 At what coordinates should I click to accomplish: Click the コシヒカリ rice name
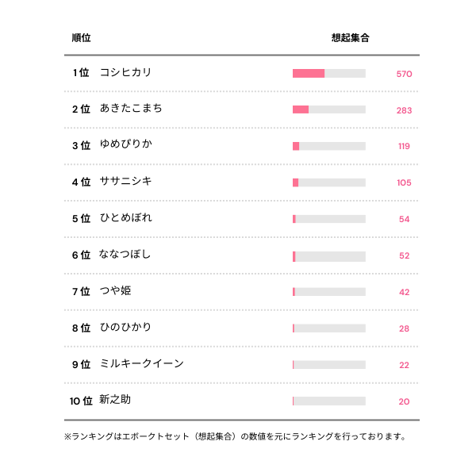tap(125, 73)
